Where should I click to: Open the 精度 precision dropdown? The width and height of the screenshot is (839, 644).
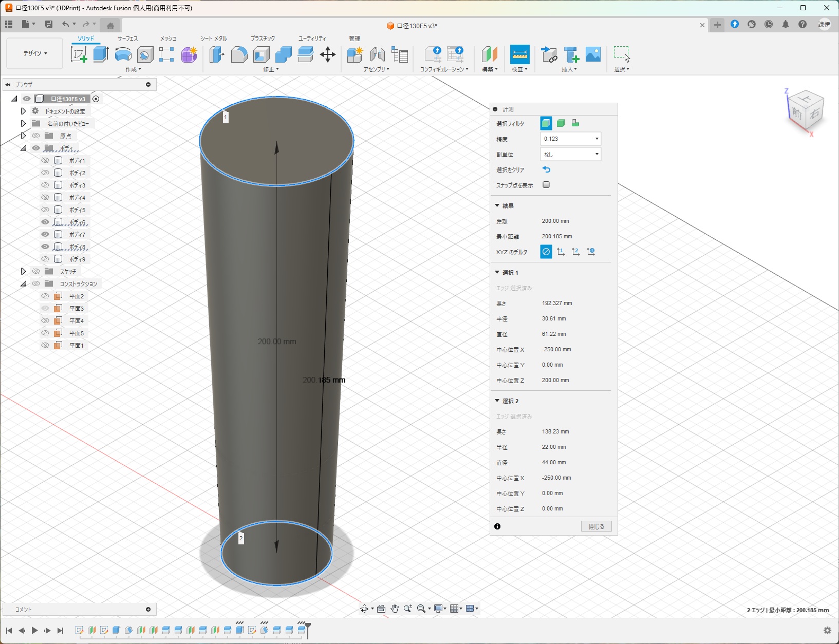point(571,139)
